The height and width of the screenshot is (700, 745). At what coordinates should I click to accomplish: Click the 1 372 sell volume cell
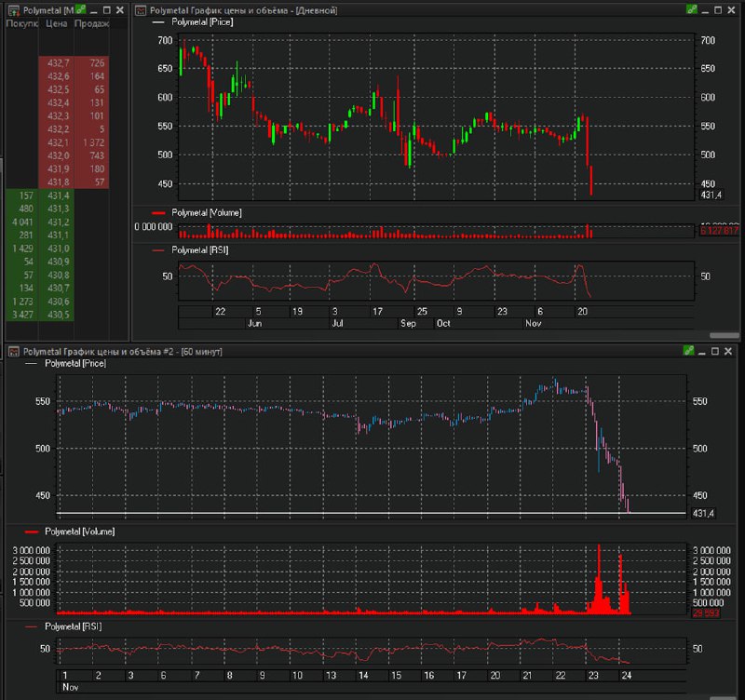[93, 142]
